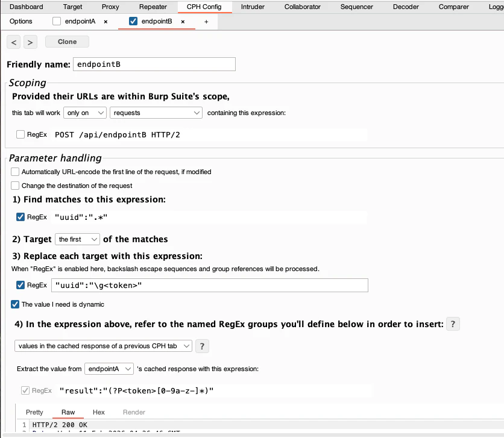The image size is (504, 438).
Task: Toggle the endpointA tab enable checkbox
Action: [57, 21]
